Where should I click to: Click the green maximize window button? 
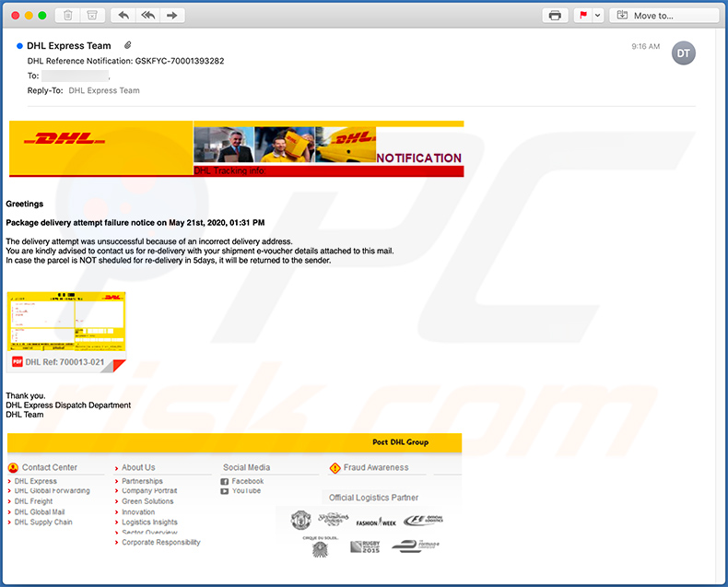[x=42, y=16]
